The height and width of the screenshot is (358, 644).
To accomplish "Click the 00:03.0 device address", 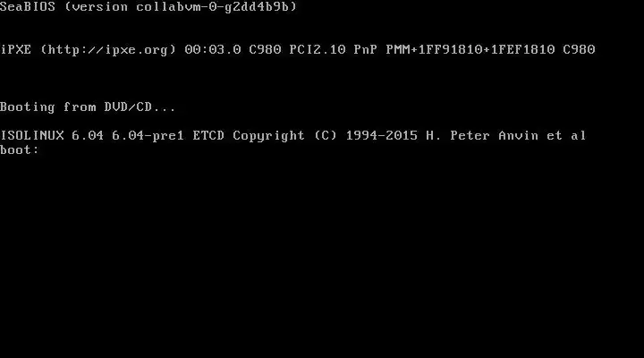I will click(212, 49).
